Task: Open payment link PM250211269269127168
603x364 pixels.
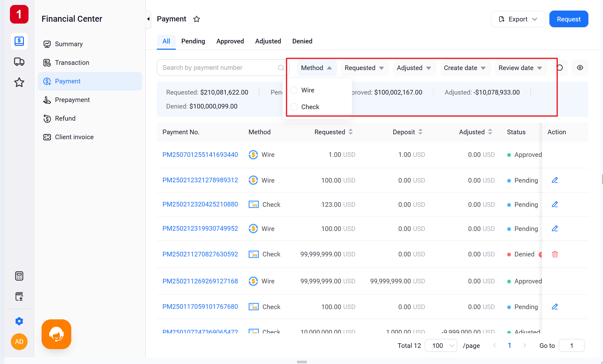Action: click(x=200, y=281)
